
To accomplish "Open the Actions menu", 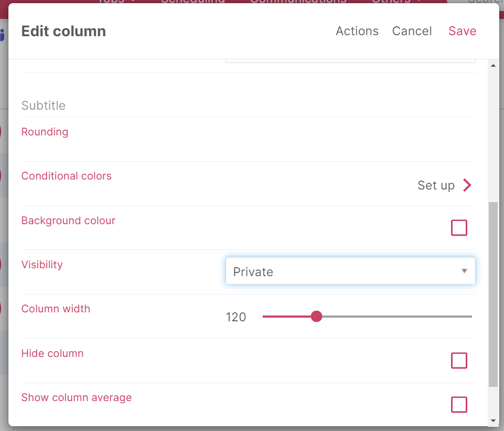I will point(357,31).
